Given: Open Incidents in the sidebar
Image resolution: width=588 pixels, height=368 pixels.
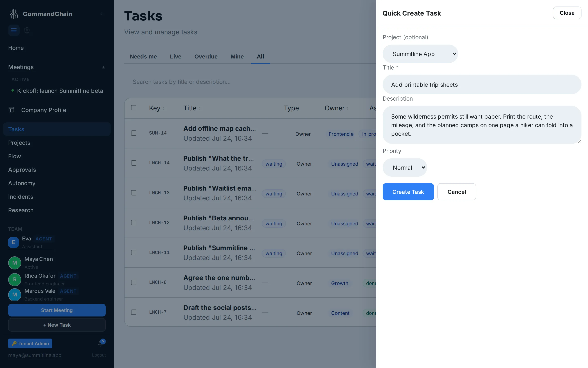Looking at the screenshot, I should point(21,197).
